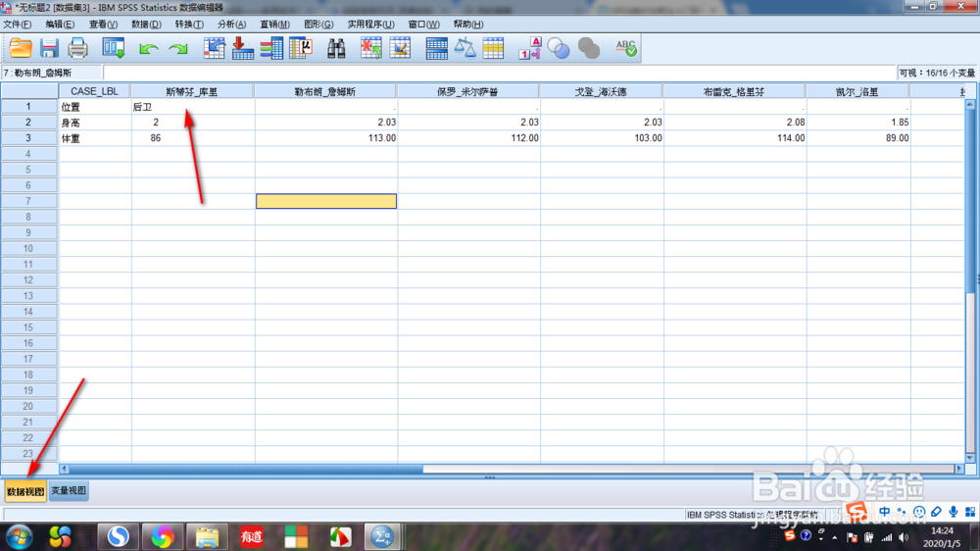Open the Go to case tool
The image size is (980, 551).
coord(215,48)
